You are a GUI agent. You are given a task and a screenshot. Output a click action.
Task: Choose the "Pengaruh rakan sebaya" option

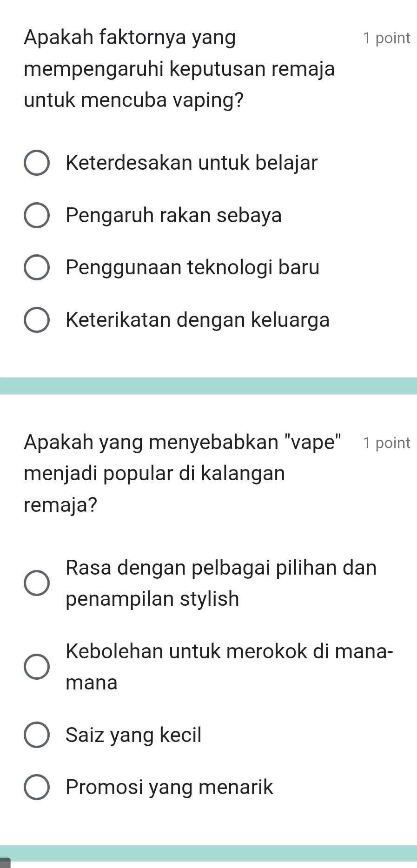click(x=36, y=215)
